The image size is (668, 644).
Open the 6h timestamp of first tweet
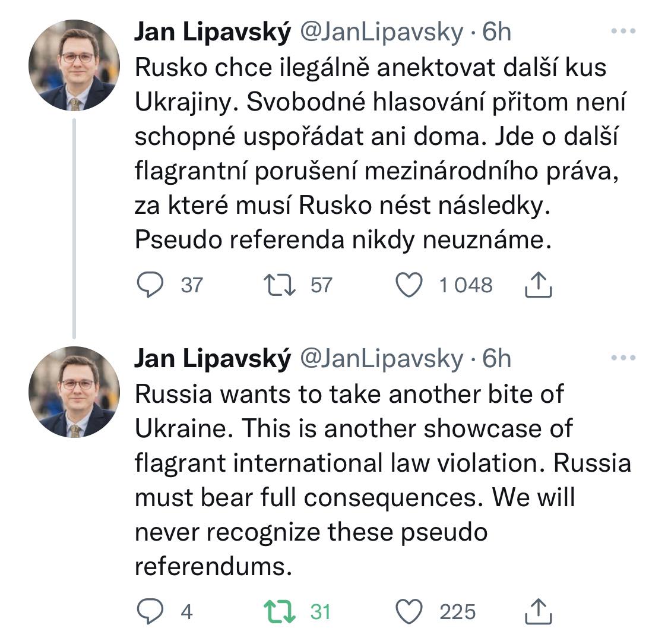496,32
